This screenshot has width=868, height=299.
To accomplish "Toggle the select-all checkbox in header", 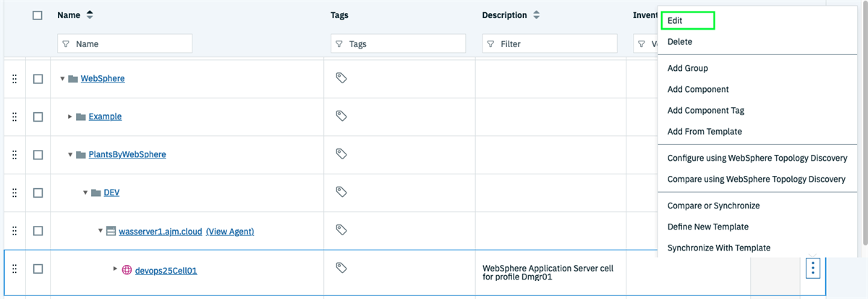I will (38, 15).
